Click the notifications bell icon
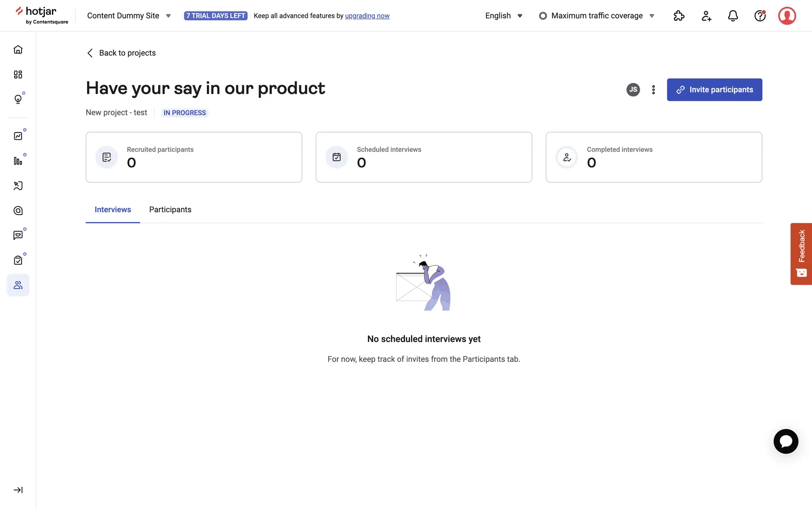This screenshot has width=812, height=508. tap(732, 16)
